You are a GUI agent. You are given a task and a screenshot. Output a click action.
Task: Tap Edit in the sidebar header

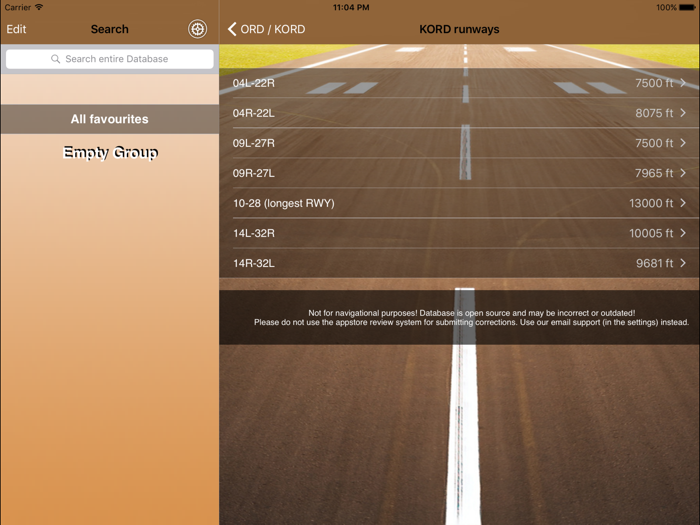16,29
